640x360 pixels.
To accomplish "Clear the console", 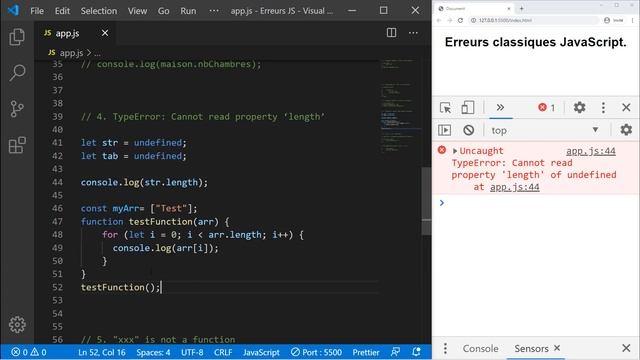I will (x=469, y=130).
